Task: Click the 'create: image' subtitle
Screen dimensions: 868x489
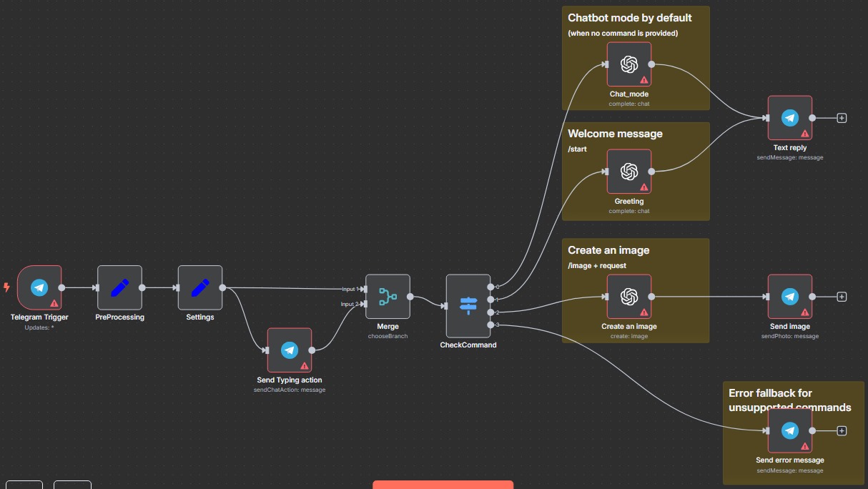Action: pyautogui.click(x=629, y=336)
